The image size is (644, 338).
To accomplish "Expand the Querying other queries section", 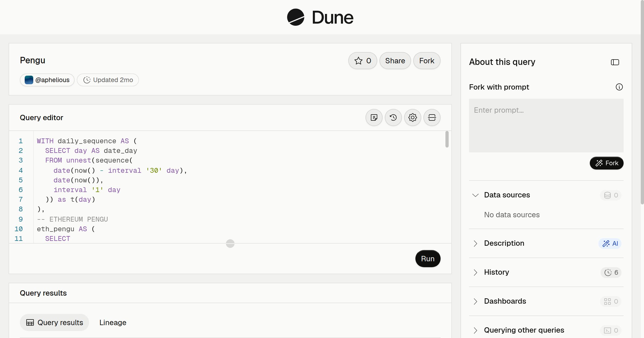I will [475, 330].
